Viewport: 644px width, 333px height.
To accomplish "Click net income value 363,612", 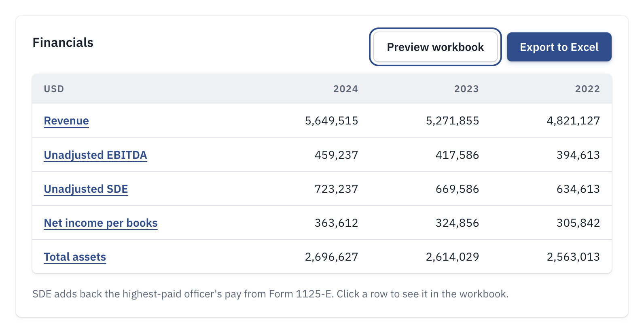I will pos(337,223).
